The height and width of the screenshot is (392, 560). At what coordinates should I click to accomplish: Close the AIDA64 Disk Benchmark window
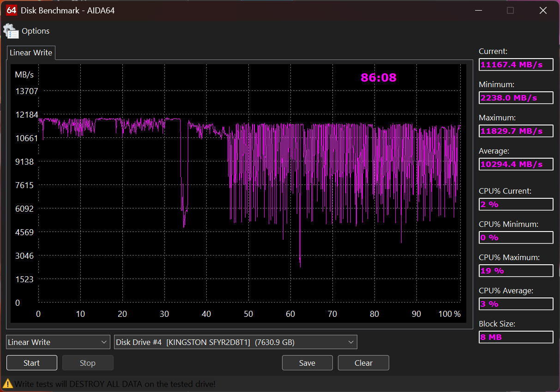pos(543,10)
